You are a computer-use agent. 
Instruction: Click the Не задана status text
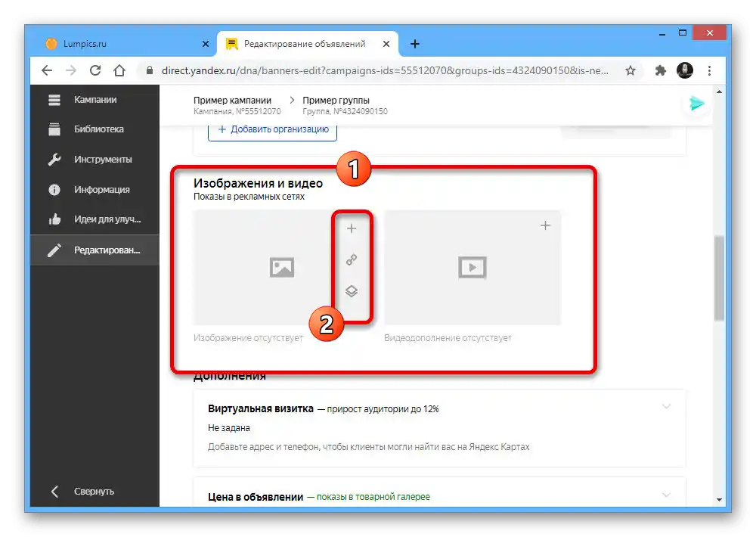pos(229,428)
